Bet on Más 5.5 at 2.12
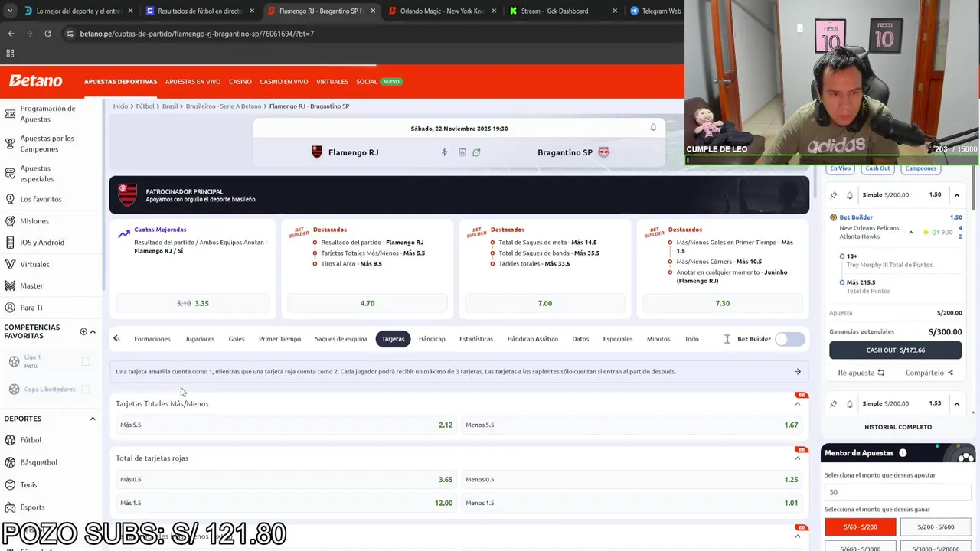980x551 pixels. [x=286, y=425]
